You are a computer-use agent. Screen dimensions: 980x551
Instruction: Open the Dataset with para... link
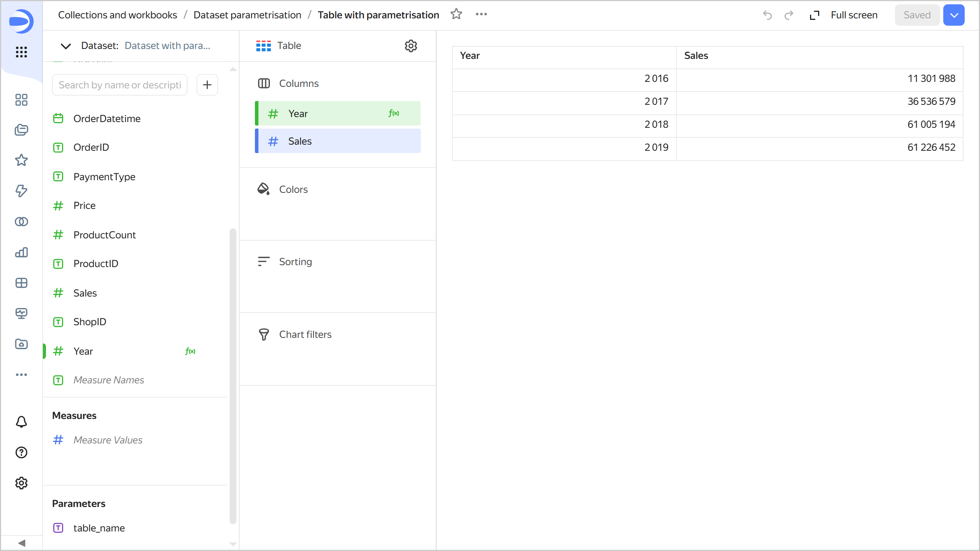167,46
